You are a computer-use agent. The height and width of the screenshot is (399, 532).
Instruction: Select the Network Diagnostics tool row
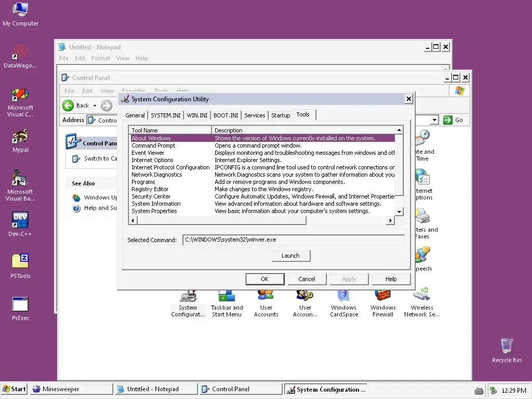[x=262, y=175]
